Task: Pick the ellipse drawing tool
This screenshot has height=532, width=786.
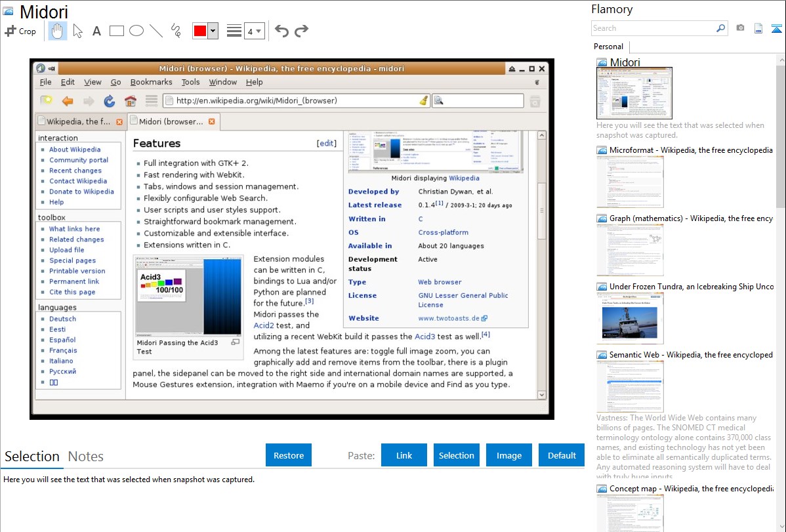Action: click(136, 31)
